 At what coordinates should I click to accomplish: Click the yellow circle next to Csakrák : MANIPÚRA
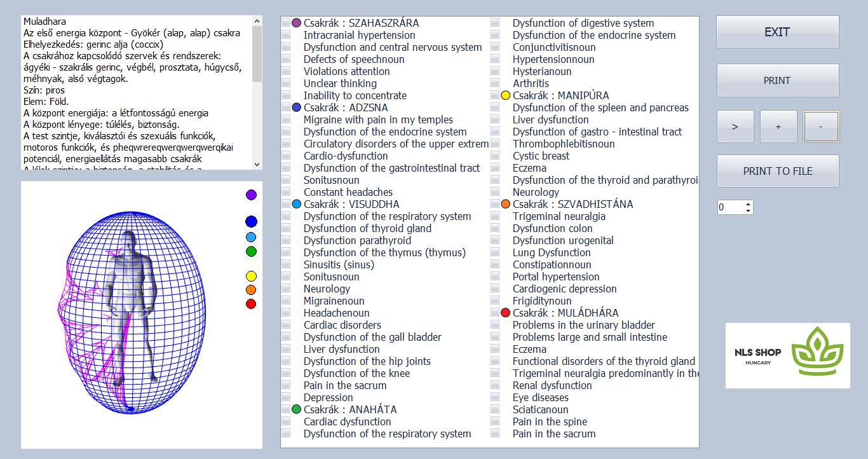click(506, 95)
